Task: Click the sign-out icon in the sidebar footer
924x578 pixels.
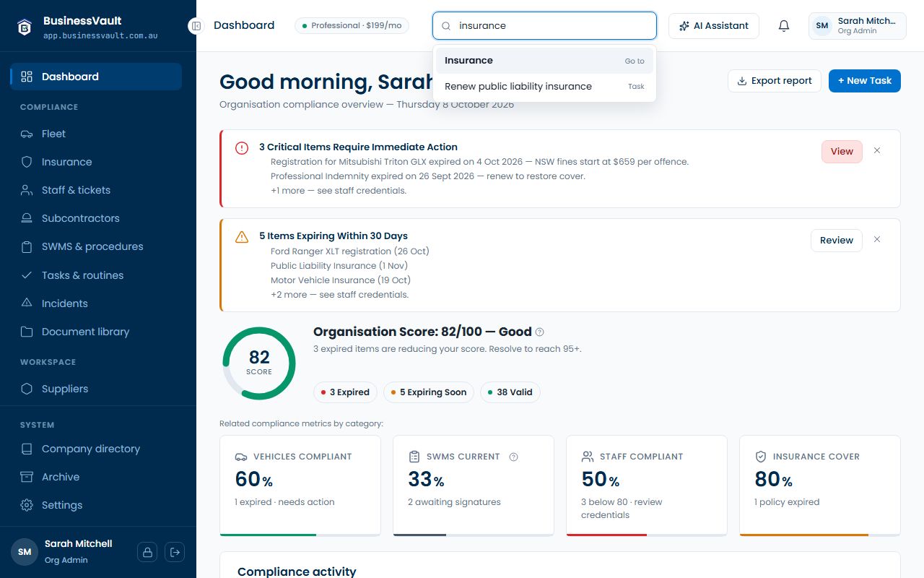Action: [x=175, y=552]
